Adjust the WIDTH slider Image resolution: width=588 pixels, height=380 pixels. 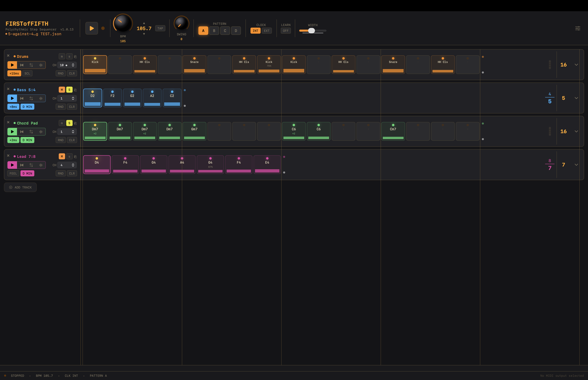[x=312, y=31]
